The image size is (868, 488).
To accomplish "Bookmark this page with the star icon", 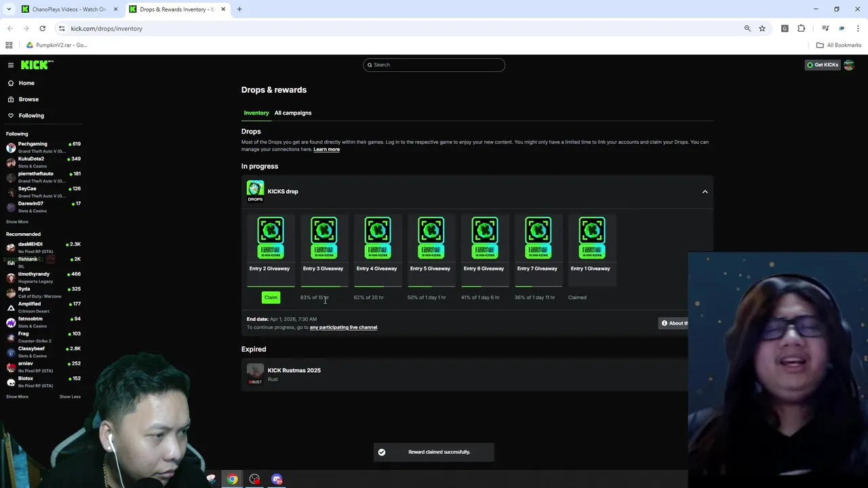I will click(x=762, y=28).
